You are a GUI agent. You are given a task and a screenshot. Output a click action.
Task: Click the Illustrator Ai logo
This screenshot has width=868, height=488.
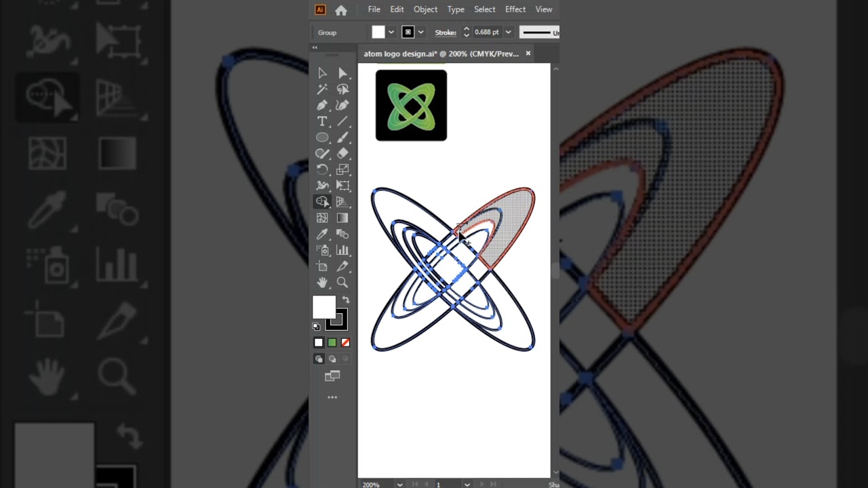click(x=320, y=9)
